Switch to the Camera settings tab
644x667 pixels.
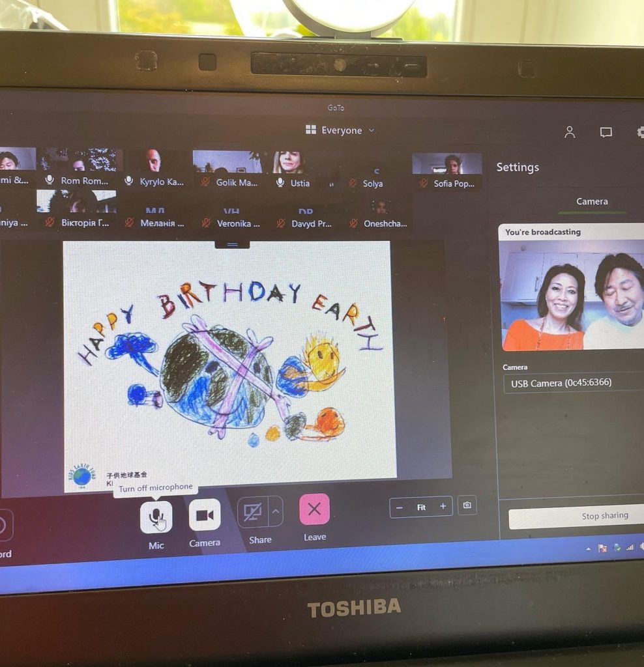[x=592, y=202]
